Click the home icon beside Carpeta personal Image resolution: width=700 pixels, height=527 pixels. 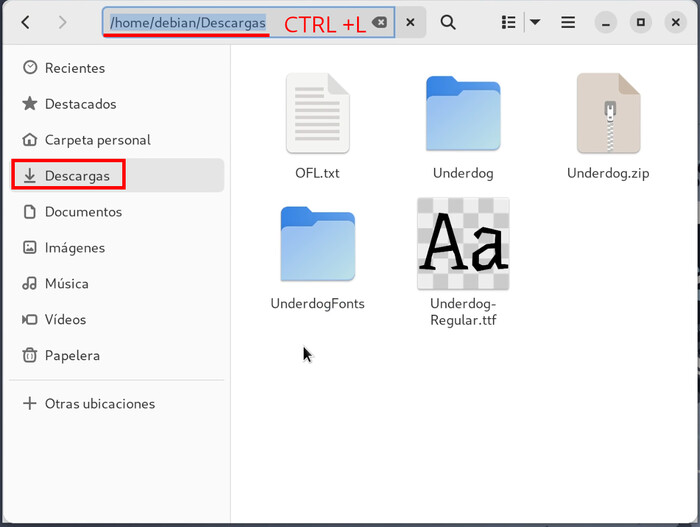[x=30, y=140]
